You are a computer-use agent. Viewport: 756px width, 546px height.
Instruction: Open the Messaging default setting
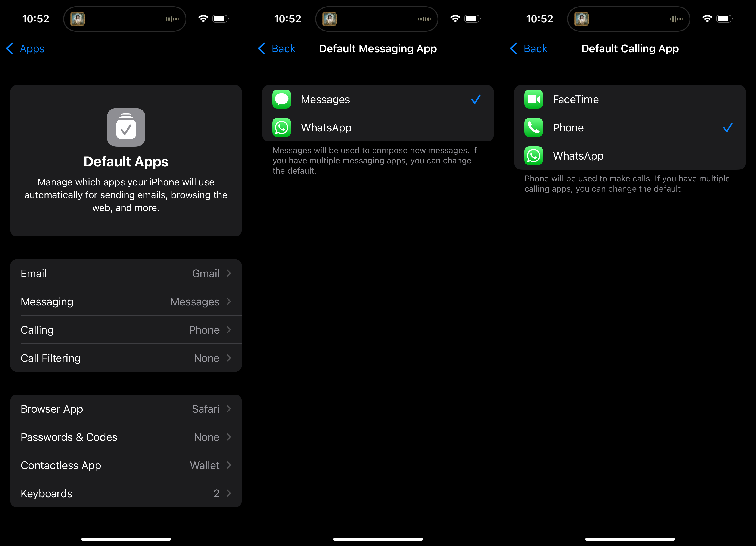126,301
